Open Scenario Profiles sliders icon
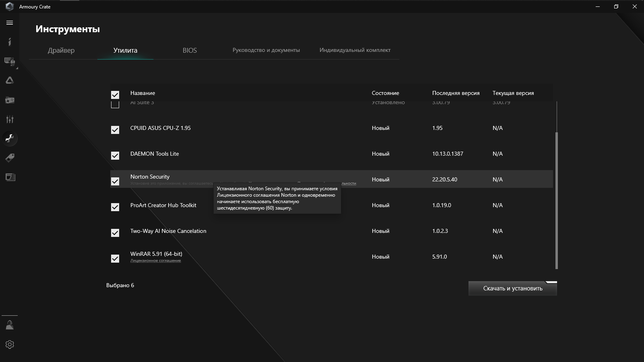644x362 pixels. [10, 119]
